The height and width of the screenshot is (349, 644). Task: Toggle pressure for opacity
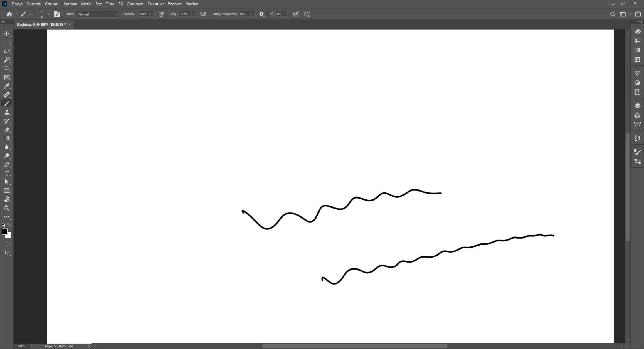pos(161,14)
